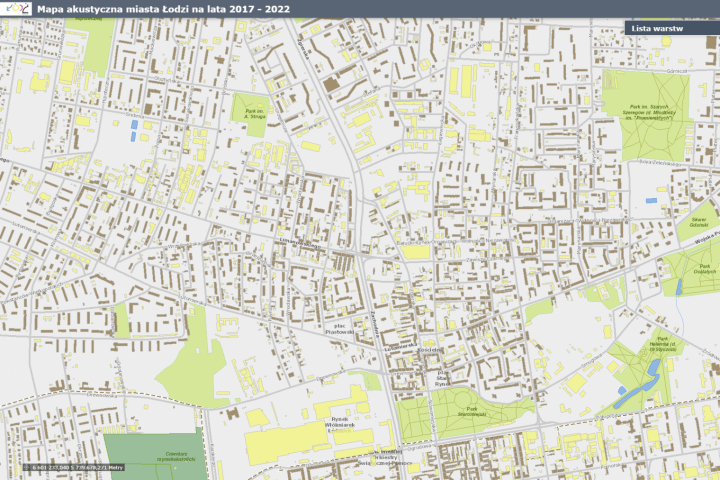Click the Park Staromiejski label on map

[x=471, y=412]
